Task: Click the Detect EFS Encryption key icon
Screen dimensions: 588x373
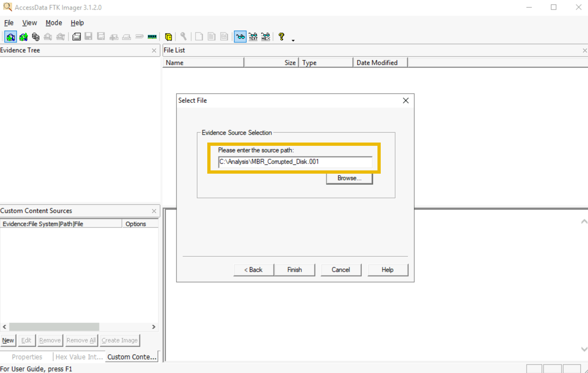Action: tap(183, 37)
